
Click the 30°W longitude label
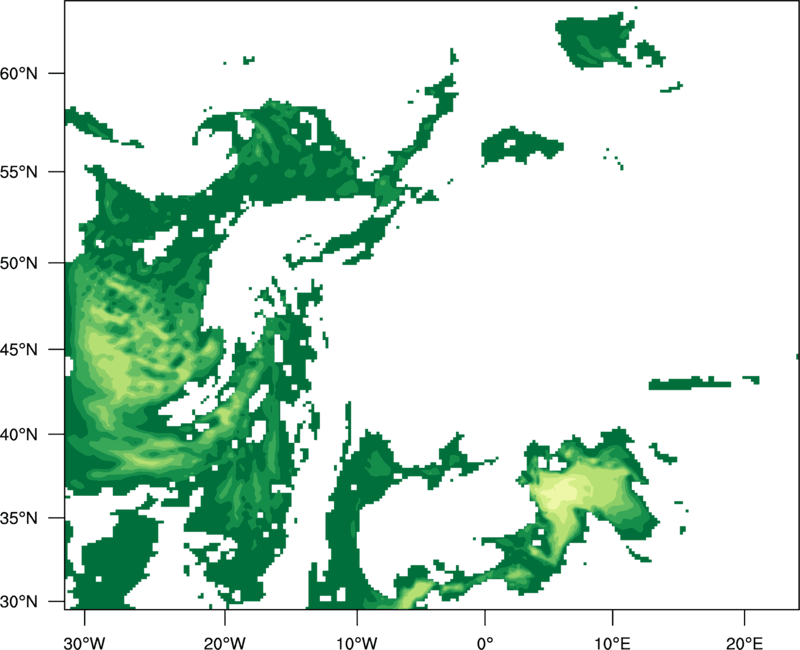tap(85, 643)
